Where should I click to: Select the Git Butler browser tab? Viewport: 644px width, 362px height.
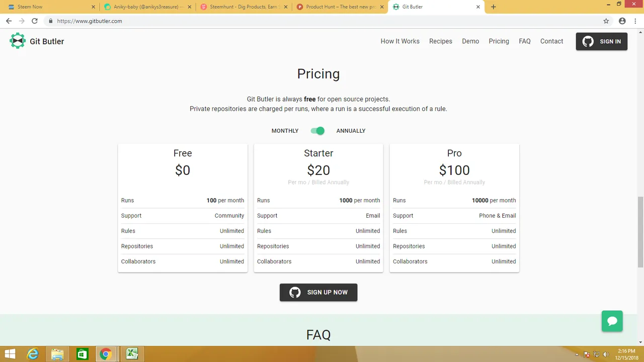[x=436, y=7]
